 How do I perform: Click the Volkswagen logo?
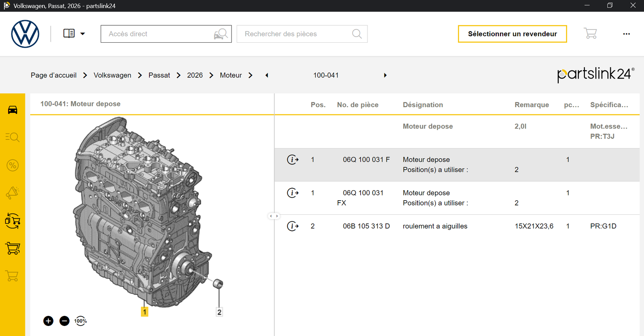coord(25,34)
